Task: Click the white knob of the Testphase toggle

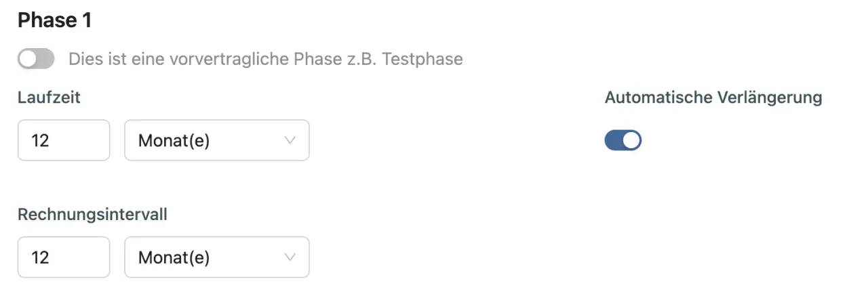Action: coord(28,59)
